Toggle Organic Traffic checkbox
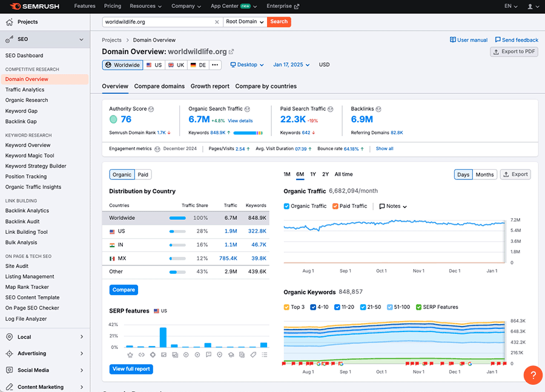This screenshot has width=545, height=392. tap(286, 206)
